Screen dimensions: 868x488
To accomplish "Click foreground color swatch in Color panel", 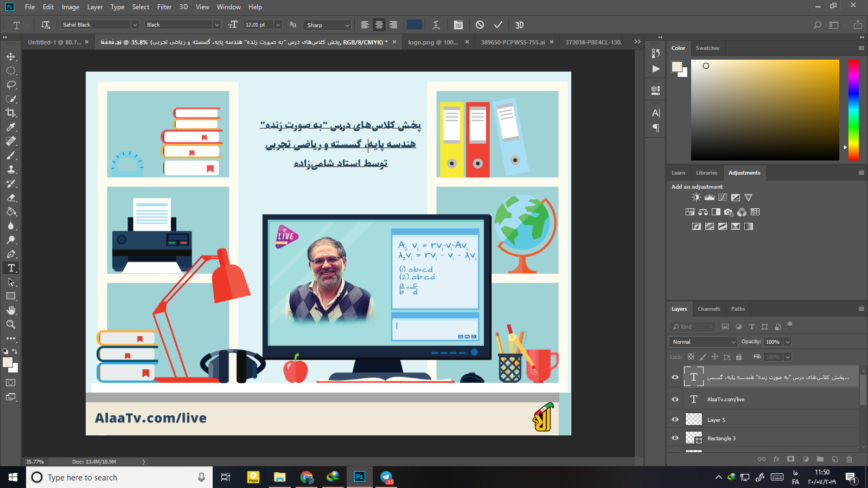I will (x=677, y=67).
